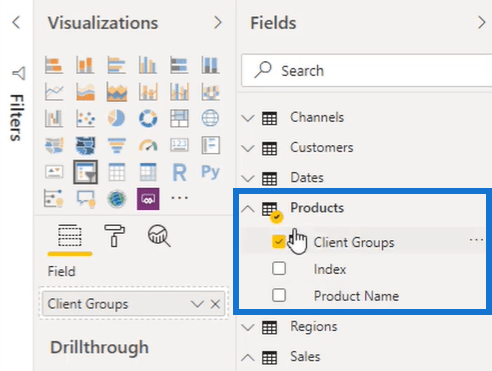Uncheck the Client Groups field
This screenshot has height=371, width=492.
click(279, 242)
